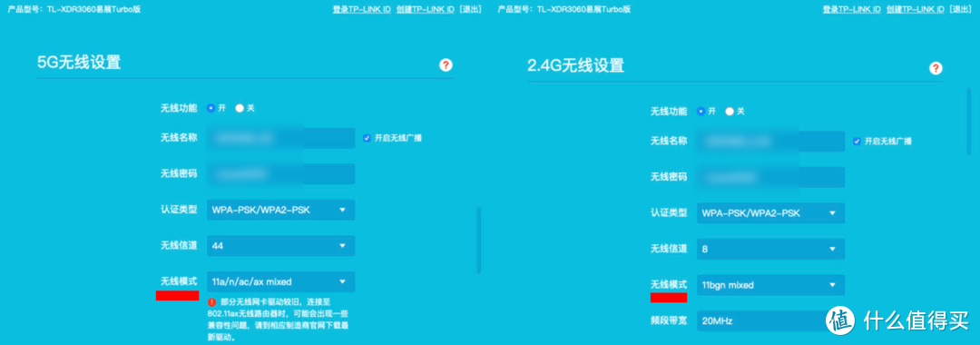This screenshot has height=345, width=980.
Task: Click the 2.4G panel vertical scrollbar
Action: [x=969, y=122]
